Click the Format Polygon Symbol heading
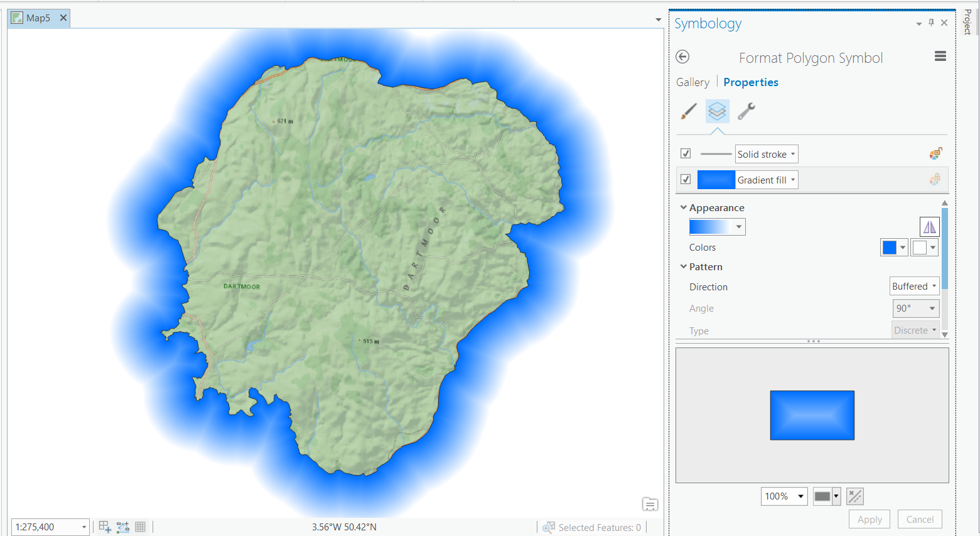Viewport: 980px width, 536px height. [810, 58]
